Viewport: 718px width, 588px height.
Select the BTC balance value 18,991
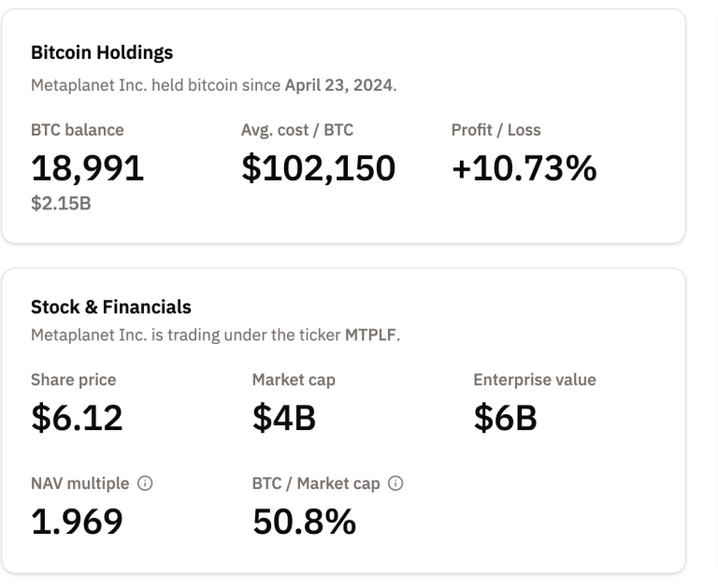(x=88, y=168)
